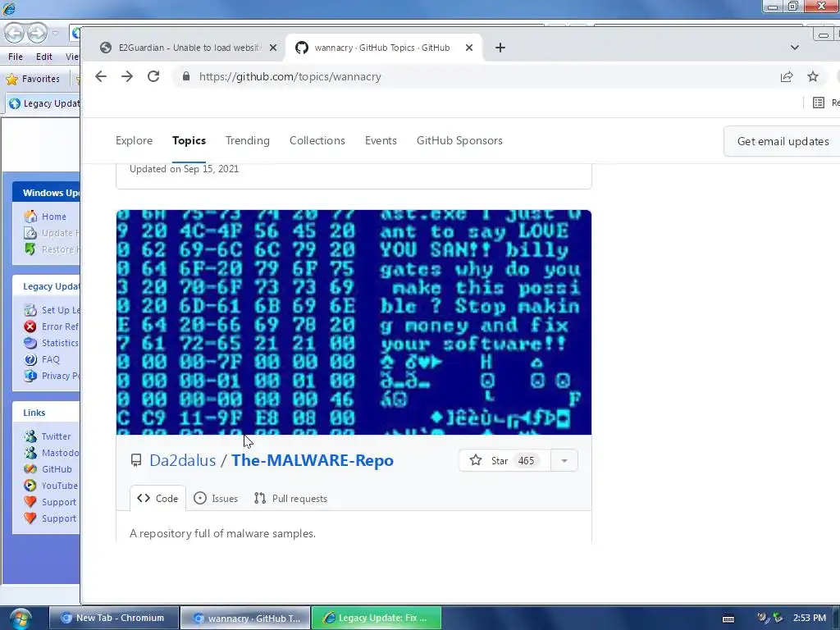Viewport: 840px width, 630px height.
Task: Open a new tab with plus button
Action: (500, 48)
